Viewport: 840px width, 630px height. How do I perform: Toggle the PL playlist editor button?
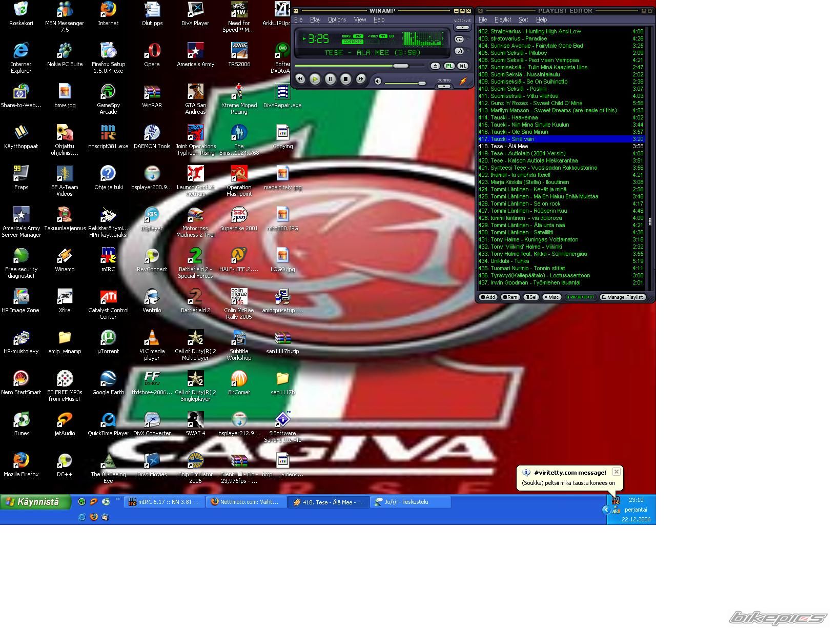tap(449, 66)
